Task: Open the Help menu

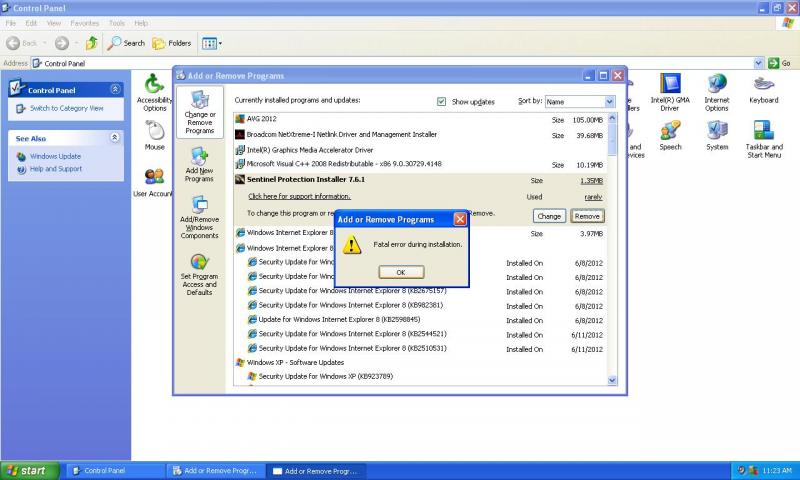Action: point(141,23)
